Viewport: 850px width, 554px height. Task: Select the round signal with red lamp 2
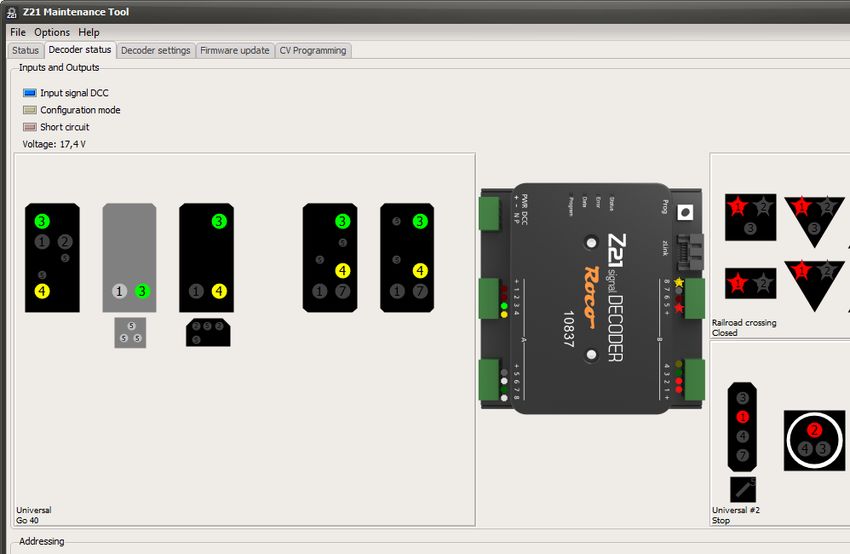[x=814, y=440]
